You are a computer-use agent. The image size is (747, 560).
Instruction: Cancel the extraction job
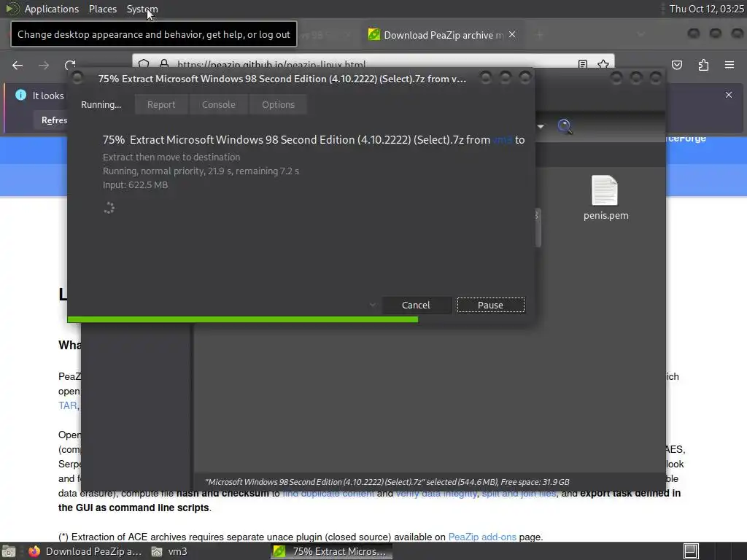point(416,305)
